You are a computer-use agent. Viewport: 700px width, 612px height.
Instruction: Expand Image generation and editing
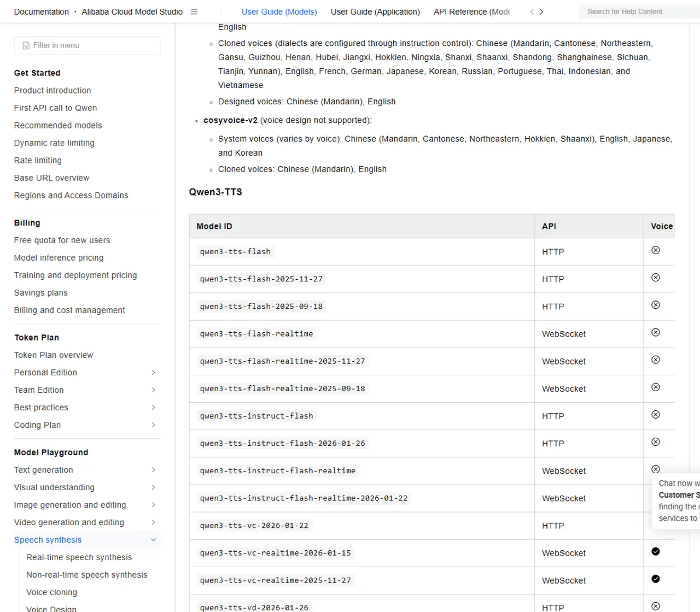click(x=154, y=505)
